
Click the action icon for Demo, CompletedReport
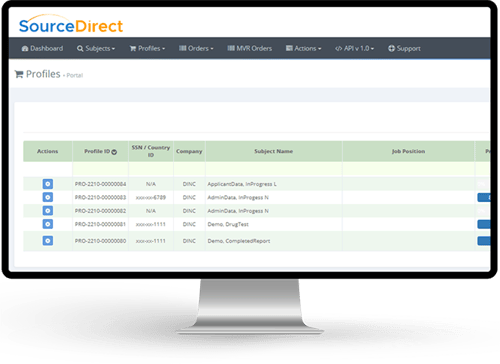point(48,240)
